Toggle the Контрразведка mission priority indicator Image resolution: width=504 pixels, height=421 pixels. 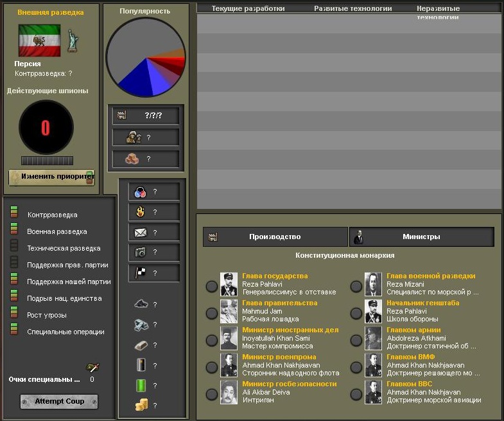14,214
